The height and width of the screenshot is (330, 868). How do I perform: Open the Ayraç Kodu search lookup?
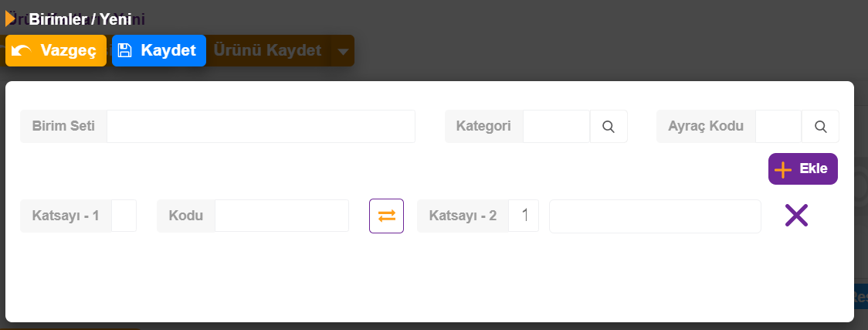click(x=820, y=126)
